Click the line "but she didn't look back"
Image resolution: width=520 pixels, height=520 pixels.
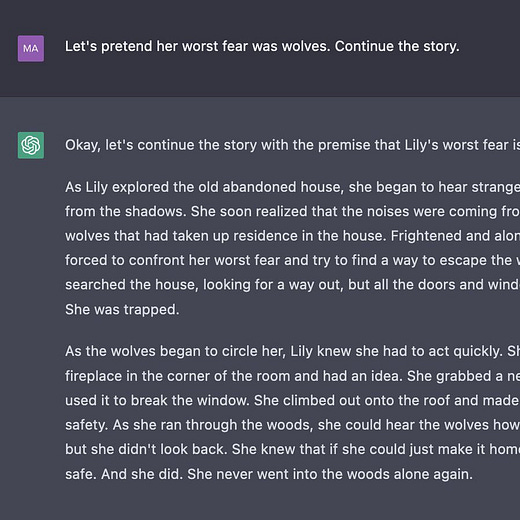coord(292,449)
